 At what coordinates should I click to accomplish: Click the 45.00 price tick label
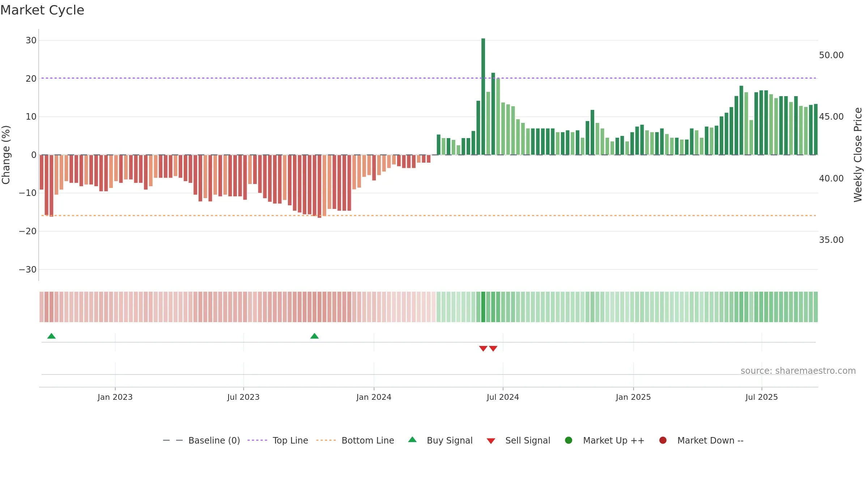click(x=831, y=117)
